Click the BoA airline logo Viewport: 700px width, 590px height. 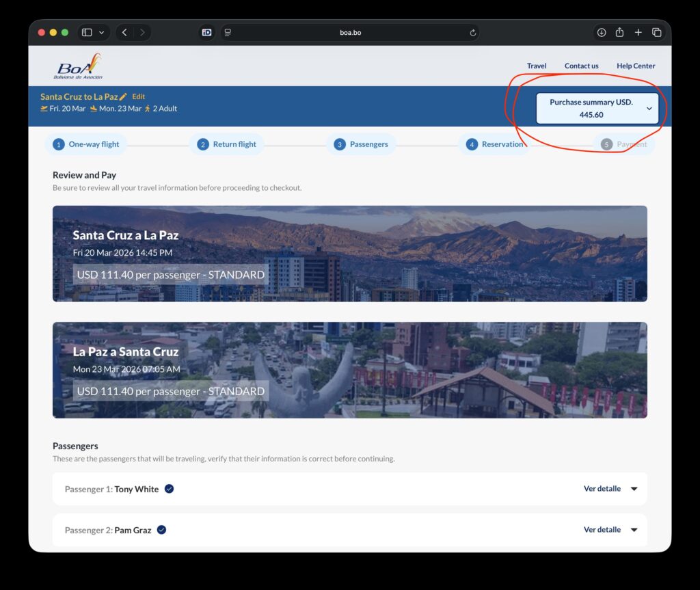click(x=79, y=66)
